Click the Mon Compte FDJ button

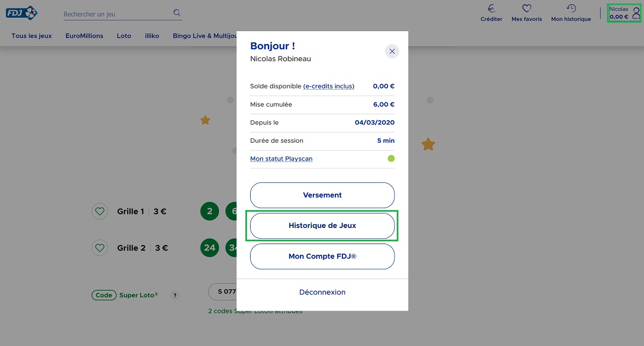tap(323, 256)
